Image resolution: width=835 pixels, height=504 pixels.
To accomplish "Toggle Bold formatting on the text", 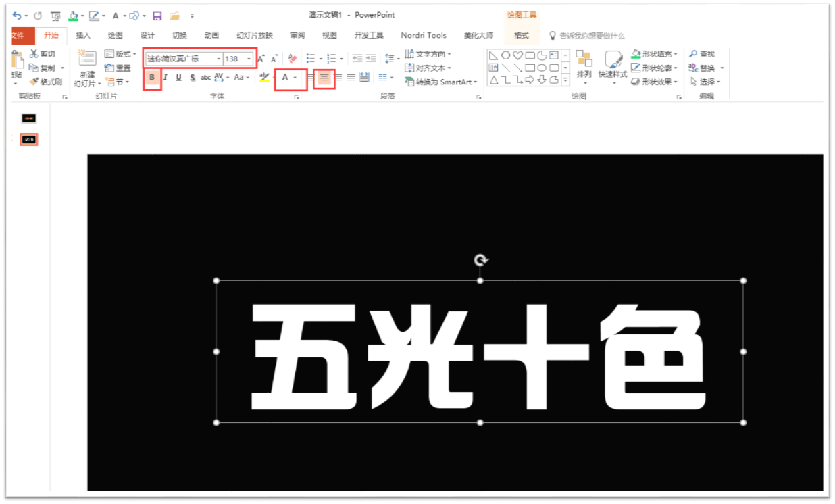I will click(x=151, y=78).
